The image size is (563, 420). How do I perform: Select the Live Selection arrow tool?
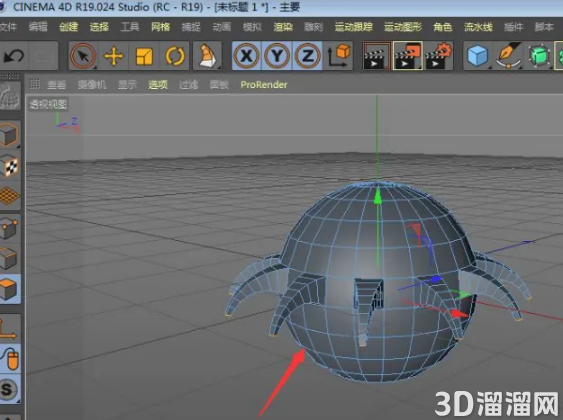click(83, 56)
